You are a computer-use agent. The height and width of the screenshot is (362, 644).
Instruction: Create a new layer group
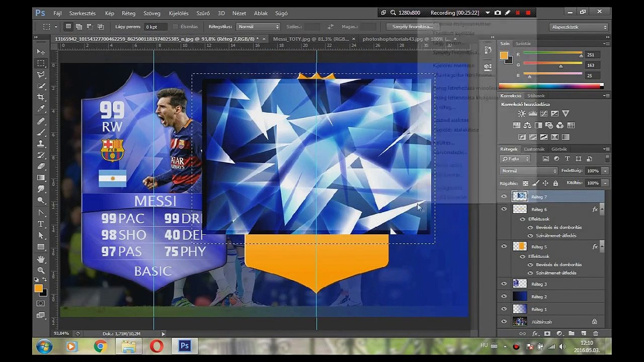click(x=572, y=333)
